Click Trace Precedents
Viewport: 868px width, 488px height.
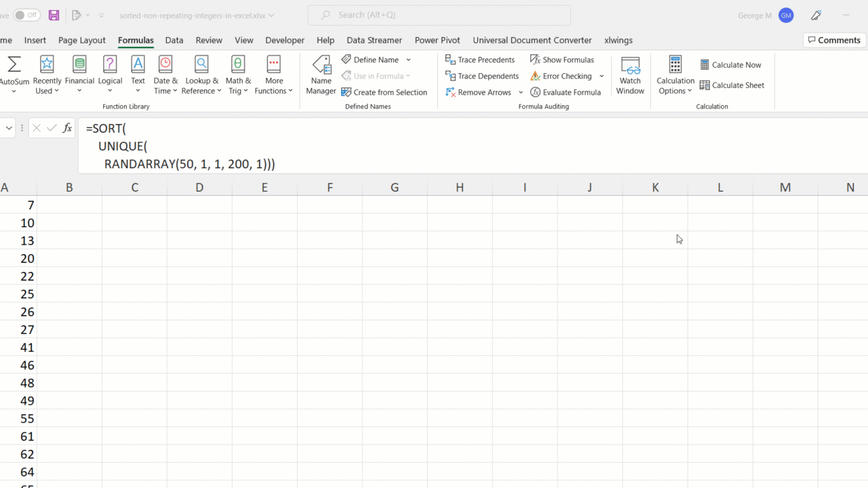click(x=480, y=60)
